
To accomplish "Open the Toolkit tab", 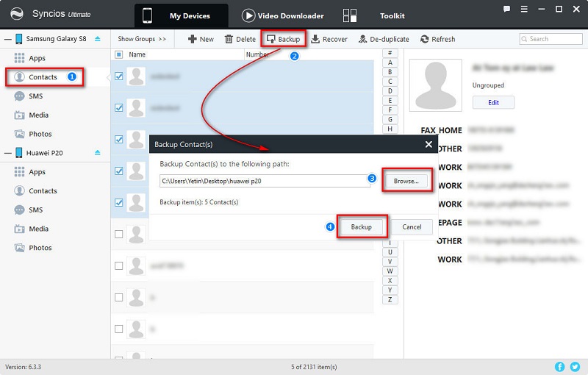I will pos(374,15).
